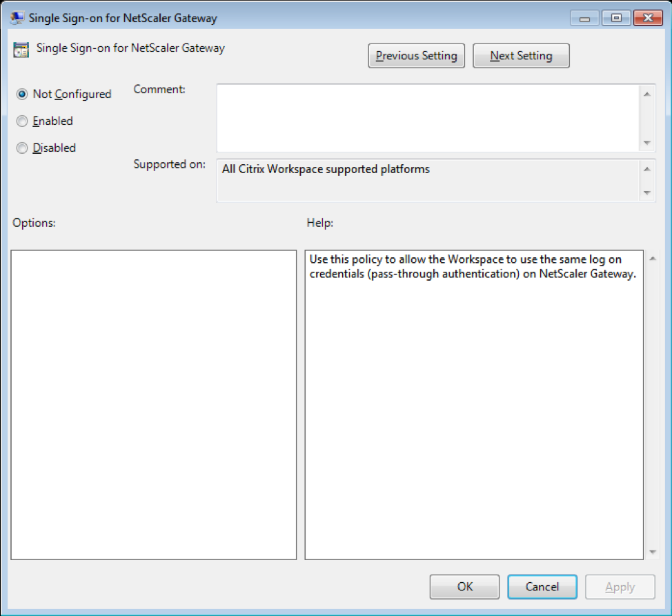The height and width of the screenshot is (616, 672).
Task: Click the 'All Citrix Workspace supported platforms' text
Action: [326, 169]
